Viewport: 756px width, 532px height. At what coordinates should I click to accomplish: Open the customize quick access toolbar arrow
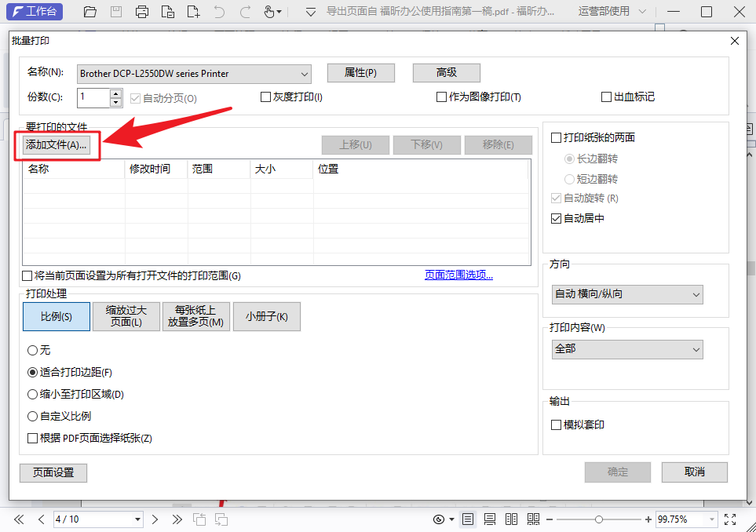tap(311, 12)
